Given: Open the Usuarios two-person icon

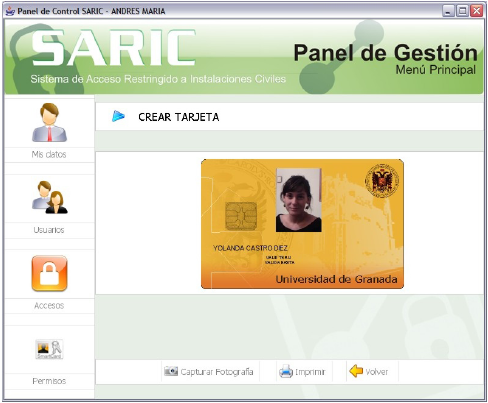Looking at the screenshot, I should pos(49,197).
